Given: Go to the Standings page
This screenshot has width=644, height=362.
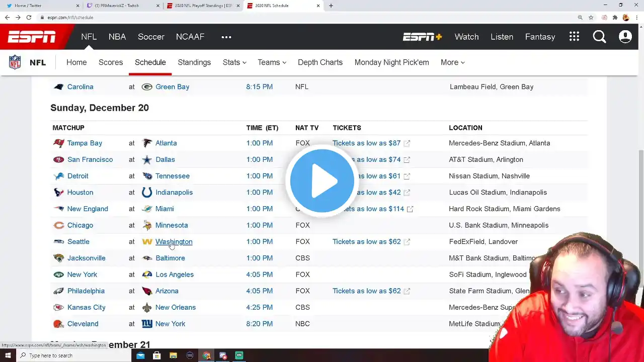Looking at the screenshot, I should pyautogui.click(x=194, y=62).
